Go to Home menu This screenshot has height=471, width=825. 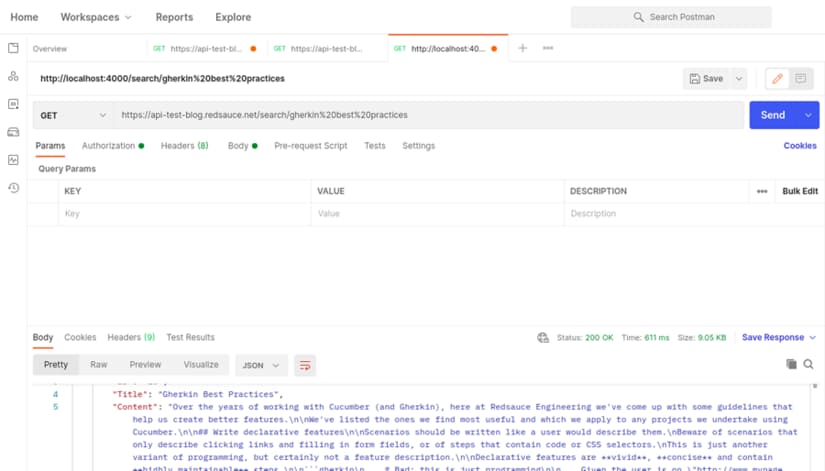click(24, 17)
